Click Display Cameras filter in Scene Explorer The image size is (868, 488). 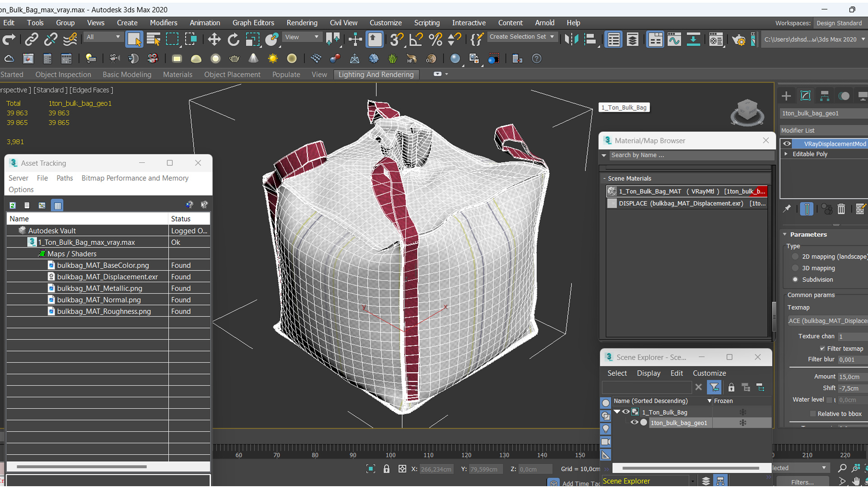point(606,441)
